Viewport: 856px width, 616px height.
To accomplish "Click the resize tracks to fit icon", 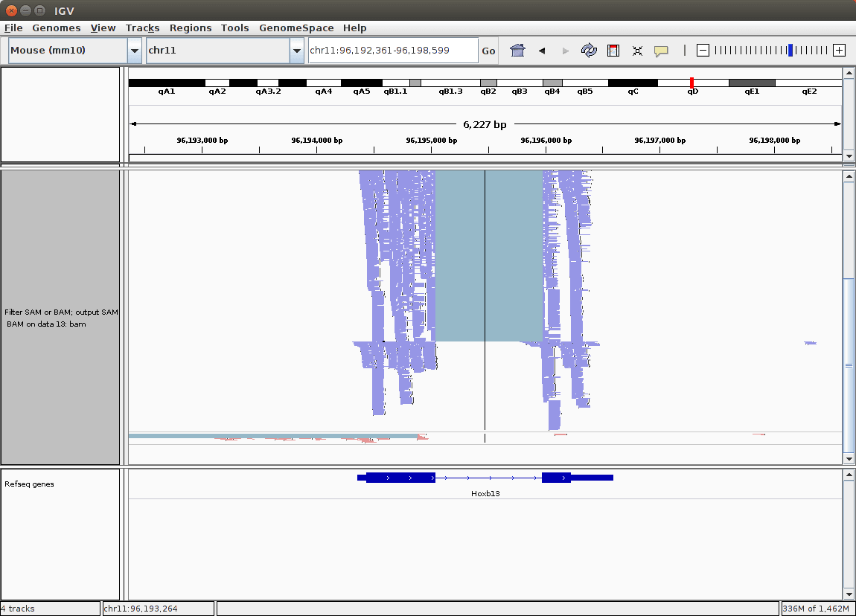I will pyautogui.click(x=637, y=51).
